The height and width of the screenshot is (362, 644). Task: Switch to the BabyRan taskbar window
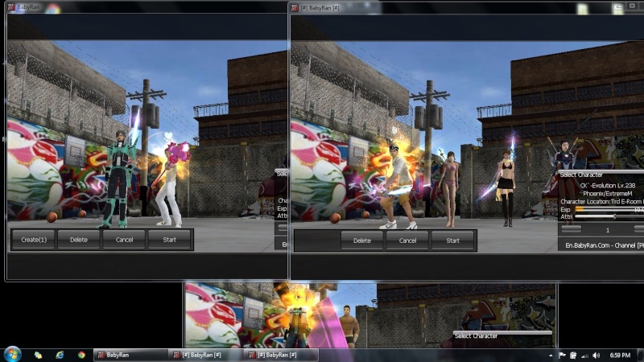pos(130,355)
